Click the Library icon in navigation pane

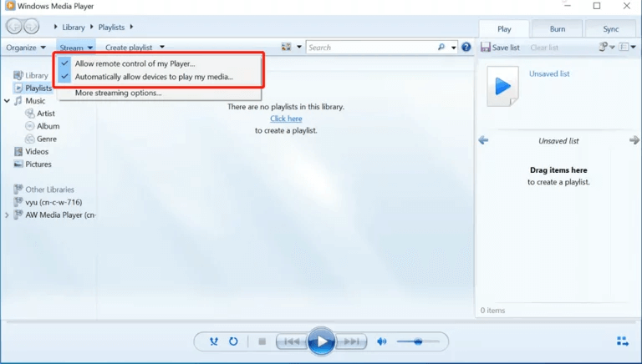(18, 75)
